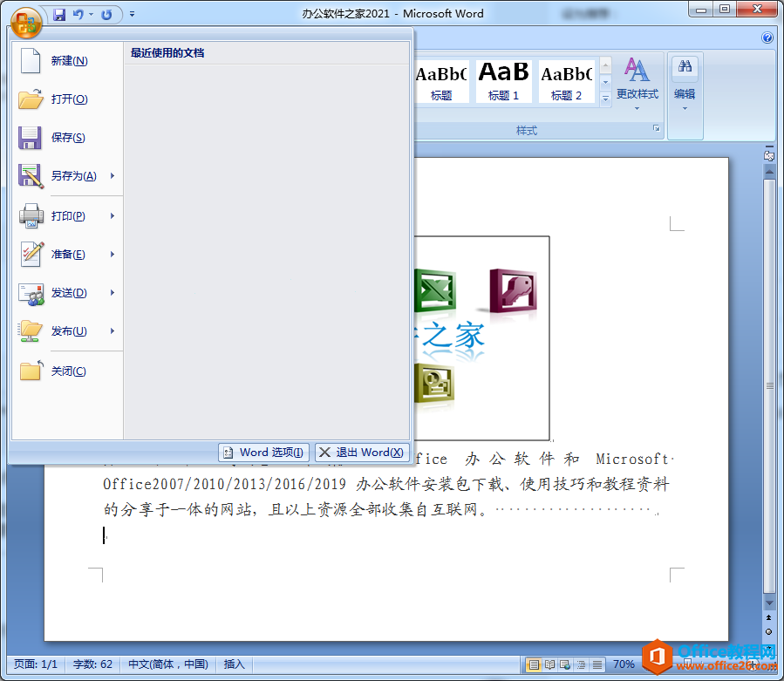Click the Word 选项(I) button
Viewport: 784px width, 681px height.
point(263,453)
